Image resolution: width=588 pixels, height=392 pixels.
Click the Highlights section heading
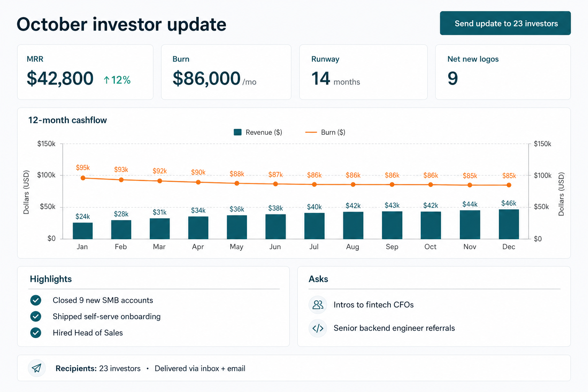(51, 279)
